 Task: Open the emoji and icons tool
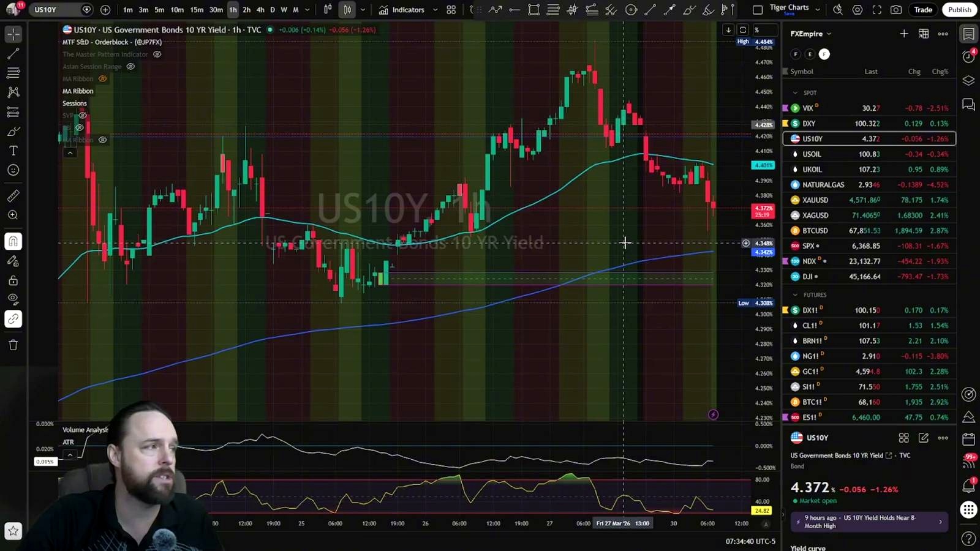[13, 170]
